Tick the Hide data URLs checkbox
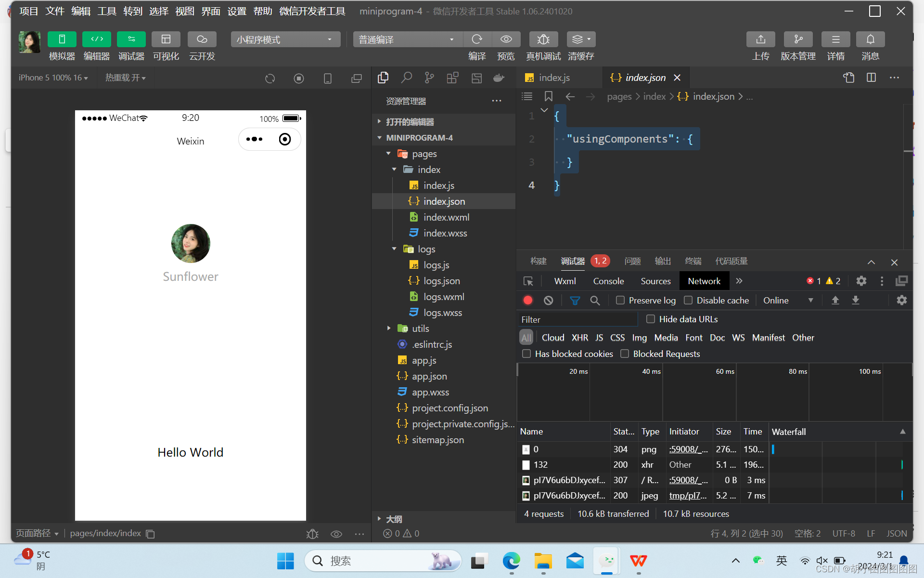Viewport: 924px width, 578px height. 651,319
